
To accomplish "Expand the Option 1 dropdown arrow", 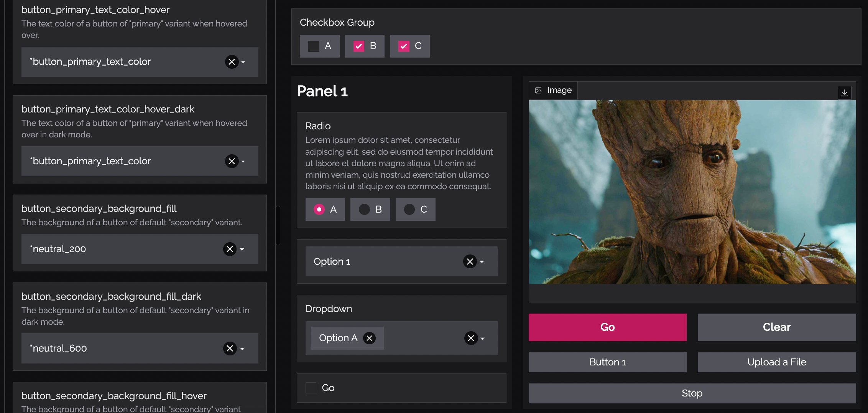I will coord(482,262).
